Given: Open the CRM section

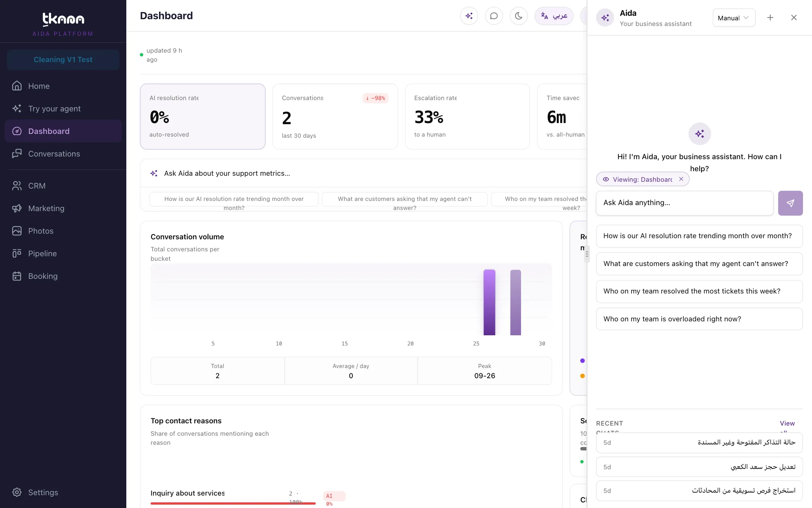Looking at the screenshot, I should pyautogui.click(x=63, y=186).
